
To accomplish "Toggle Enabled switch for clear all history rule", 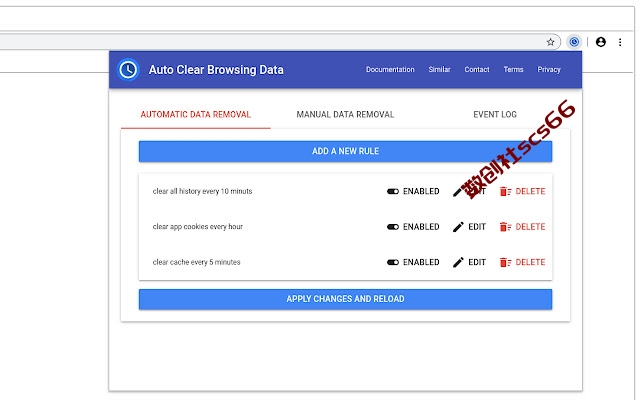I will (x=393, y=191).
